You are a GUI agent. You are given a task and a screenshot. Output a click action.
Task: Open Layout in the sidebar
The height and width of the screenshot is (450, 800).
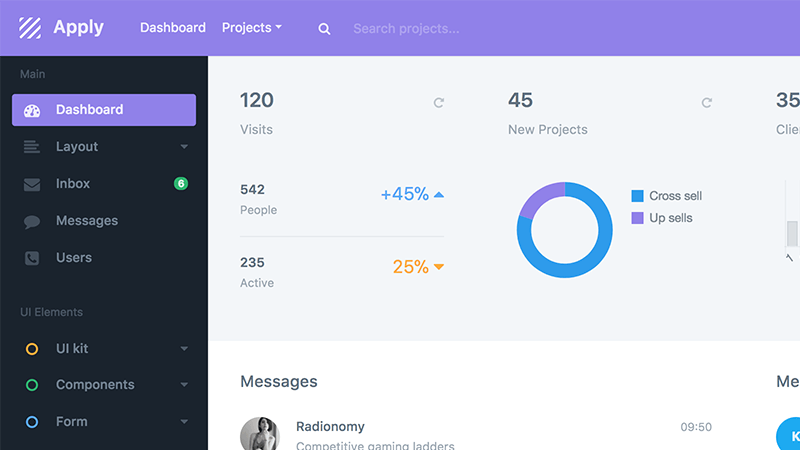click(104, 146)
